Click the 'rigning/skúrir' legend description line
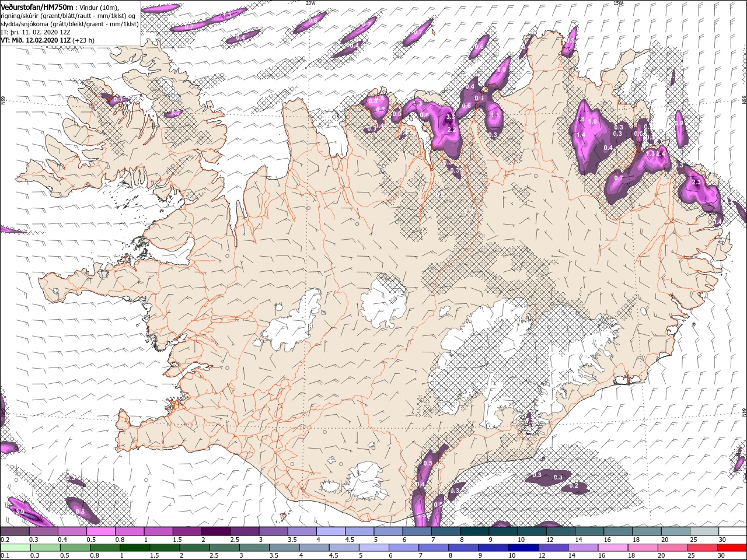The image size is (747, 560). click(x=69, y=15)
